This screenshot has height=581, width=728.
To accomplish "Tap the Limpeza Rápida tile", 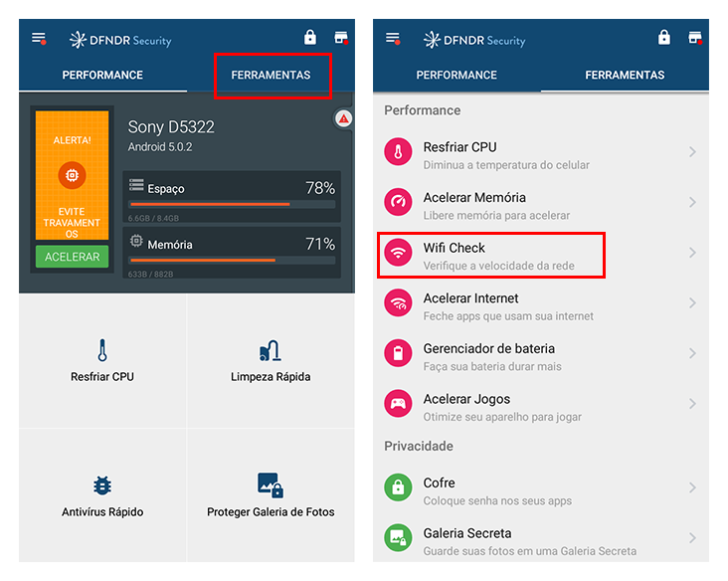I will pyautogui.click(x=271, y=361).
